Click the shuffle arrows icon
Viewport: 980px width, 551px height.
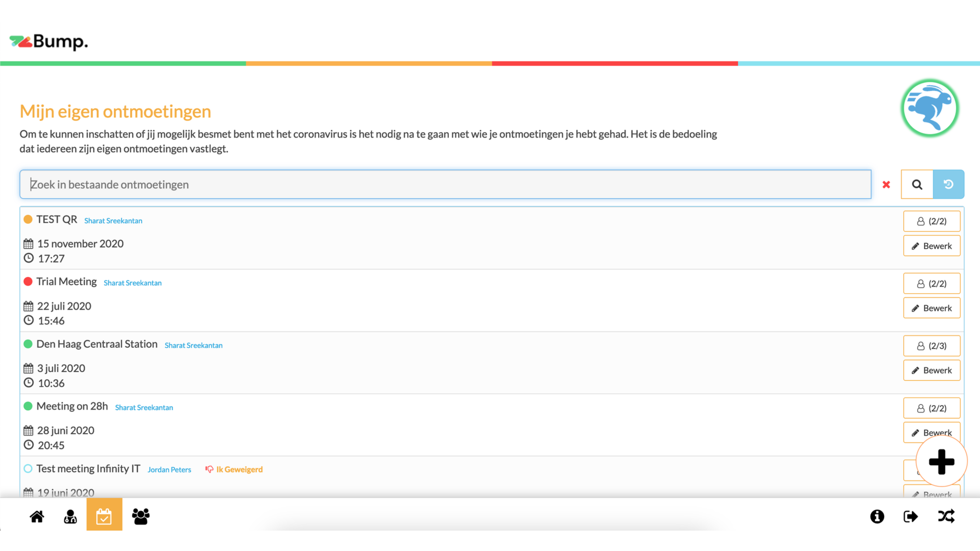tap(946, 516)
